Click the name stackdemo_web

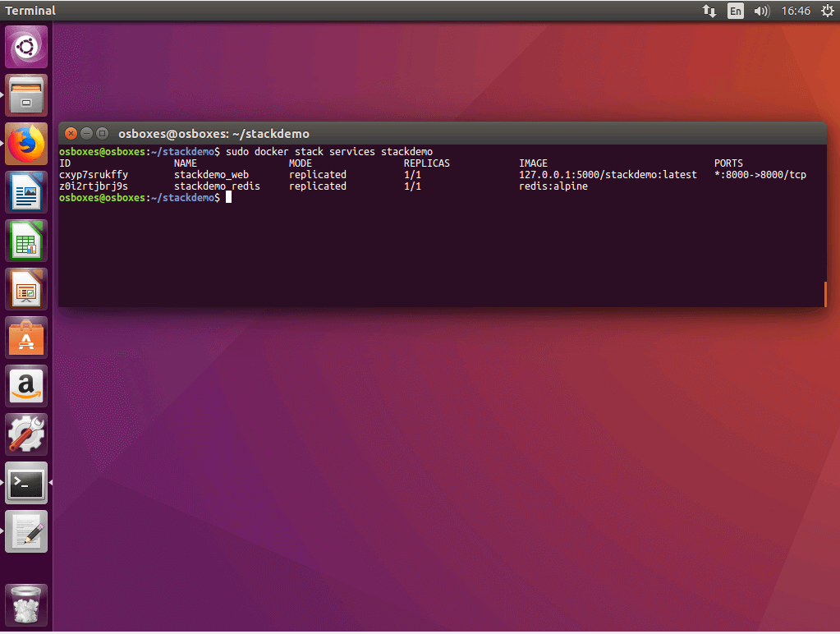point(212,175)
